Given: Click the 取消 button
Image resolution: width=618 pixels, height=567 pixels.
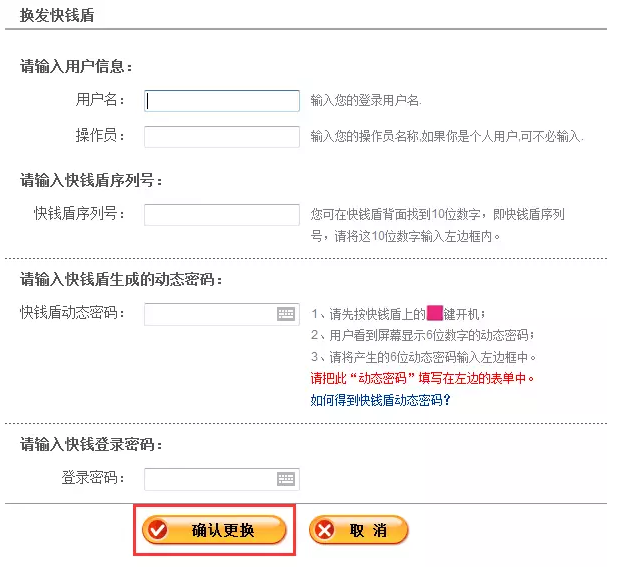Looking at the screenshot, I should 359,530.
